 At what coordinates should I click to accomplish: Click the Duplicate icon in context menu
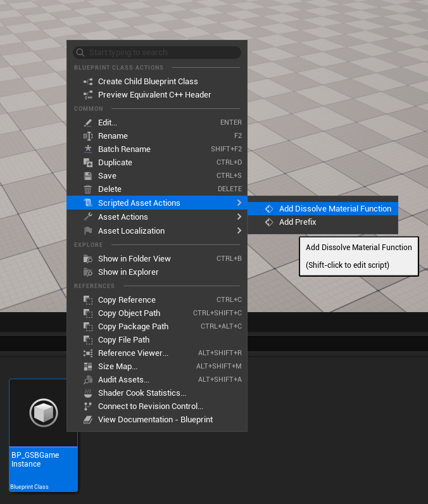(88, 163)
